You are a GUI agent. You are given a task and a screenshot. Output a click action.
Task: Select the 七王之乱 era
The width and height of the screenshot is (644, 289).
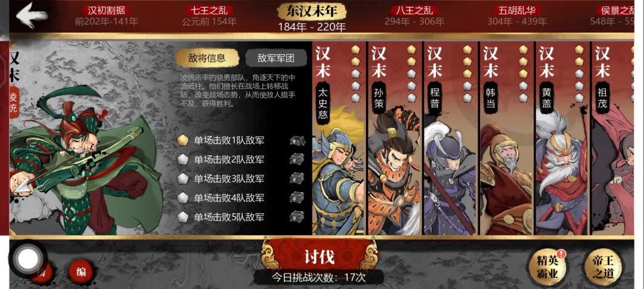[x=209, y=15]
